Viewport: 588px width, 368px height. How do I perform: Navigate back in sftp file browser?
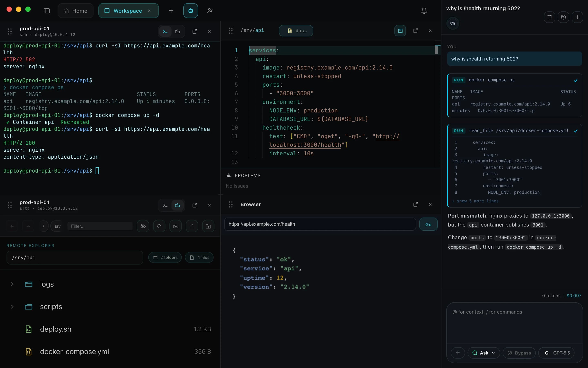pyautogui.click(x=12, y=226)
